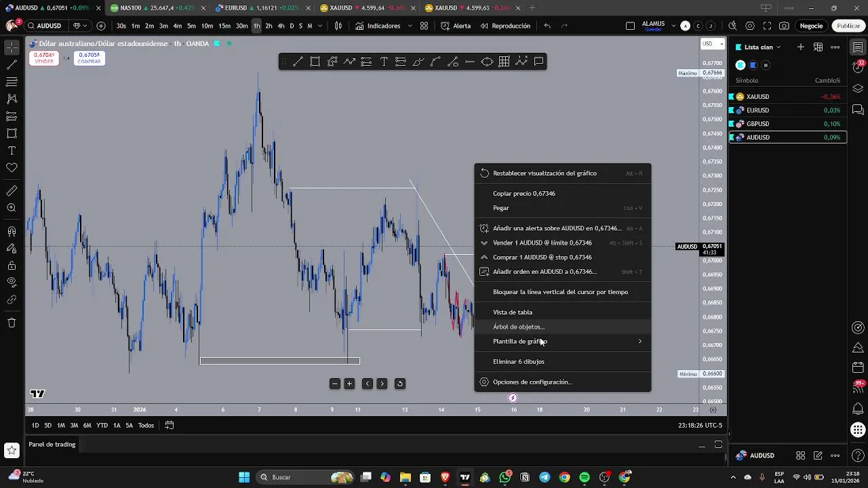This screenshot has height=488, width=868.
Task: Expand Plantilla de gráfico submenu arrow
Action: (639, 342)
